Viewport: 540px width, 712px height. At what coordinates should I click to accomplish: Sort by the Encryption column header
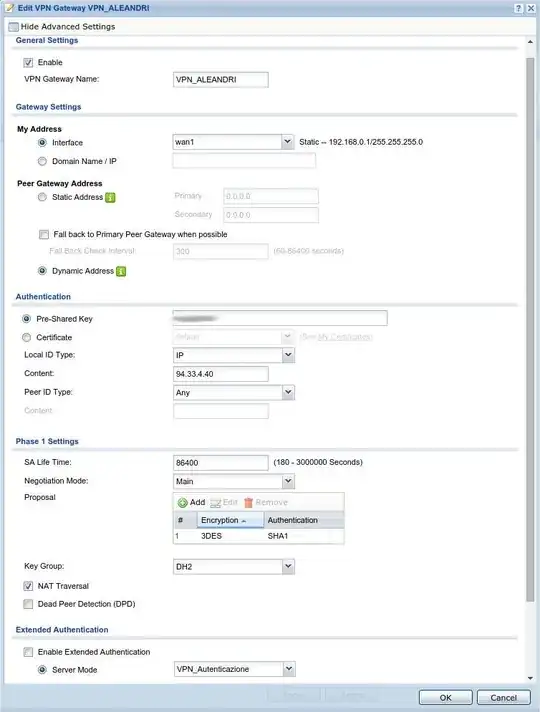pyautogui.click(x=230, y=520)
